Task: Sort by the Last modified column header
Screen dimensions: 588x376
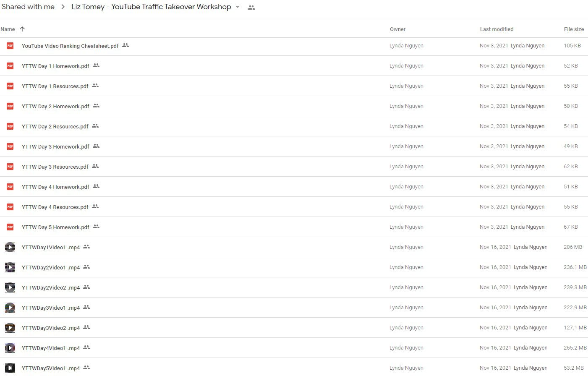Action: pyautogui.click(x=497, y=29)
